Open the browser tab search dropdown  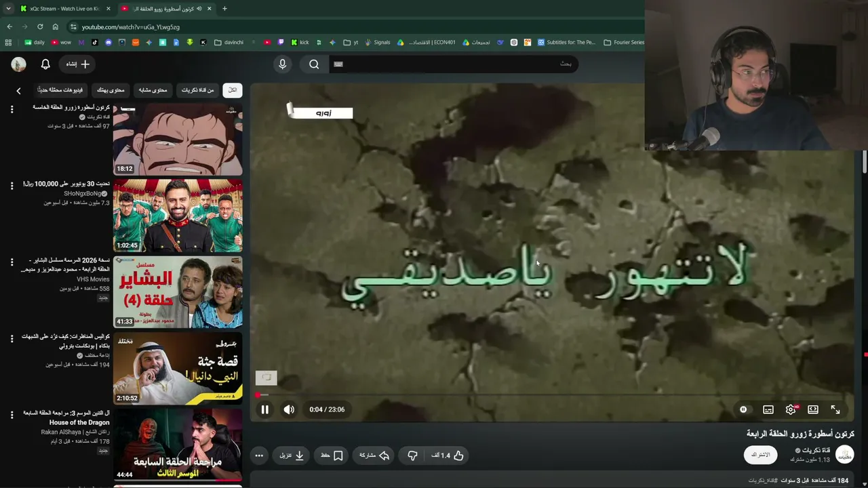pyautogui.click(x=8, y=9)
